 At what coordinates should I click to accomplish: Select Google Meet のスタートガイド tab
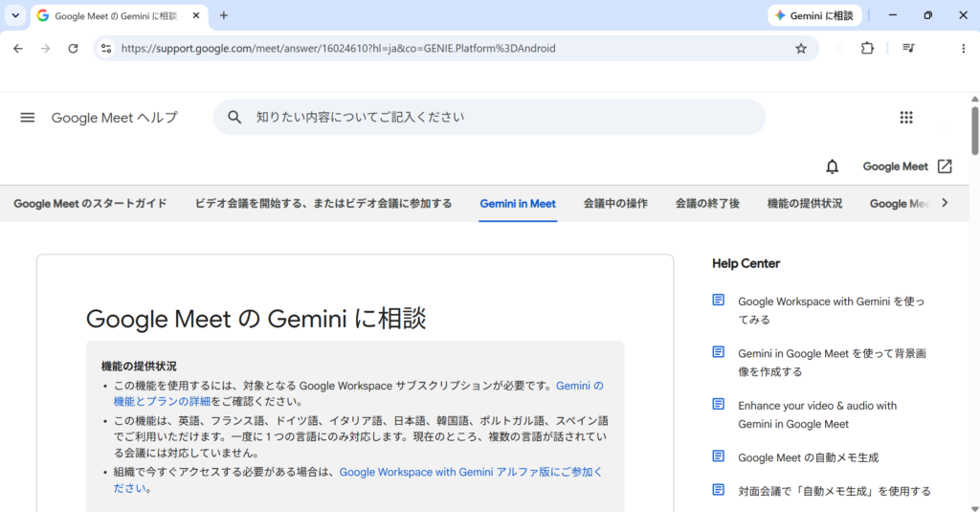click(x=91, y=203)
